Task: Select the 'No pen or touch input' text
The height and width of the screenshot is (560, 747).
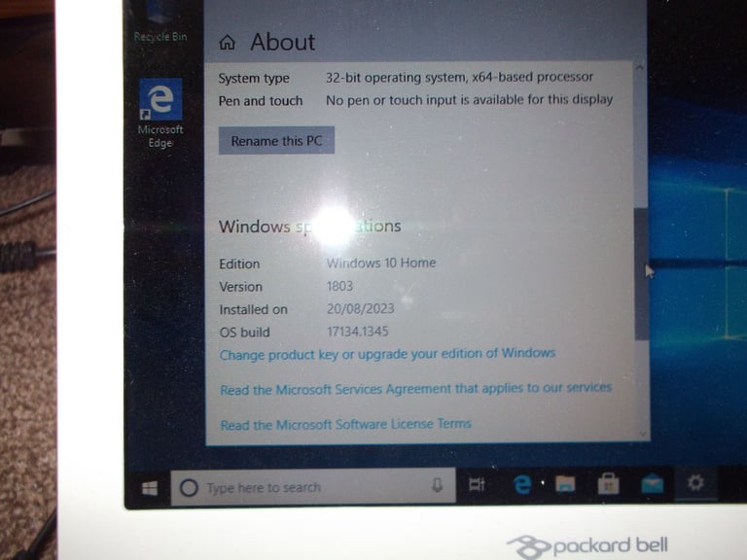Action: [469, 100]
